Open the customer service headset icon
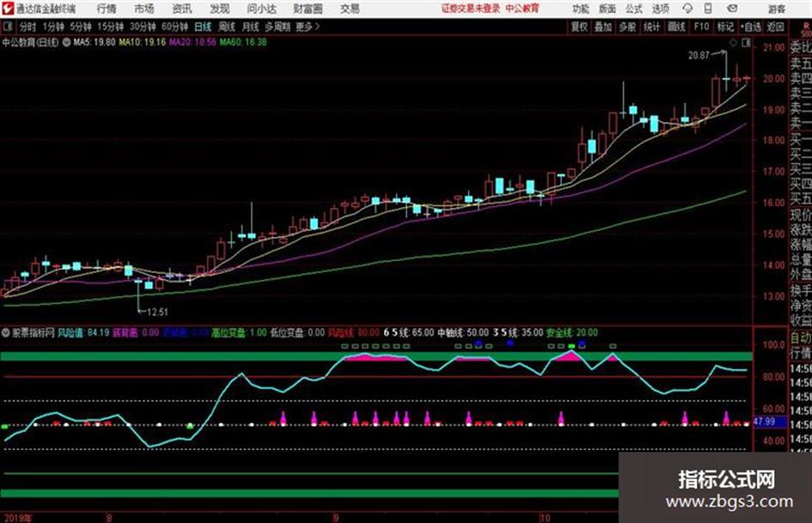 click(687, 9)
